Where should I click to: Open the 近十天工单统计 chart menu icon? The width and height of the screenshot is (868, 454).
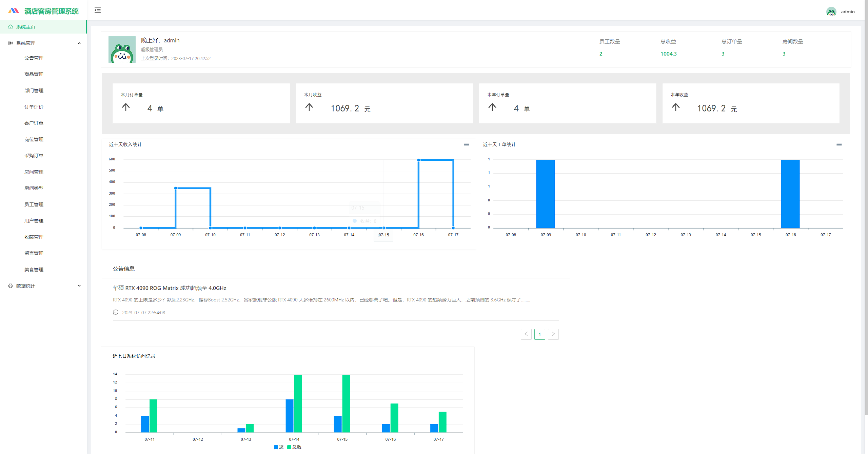[x=839, y=144]
